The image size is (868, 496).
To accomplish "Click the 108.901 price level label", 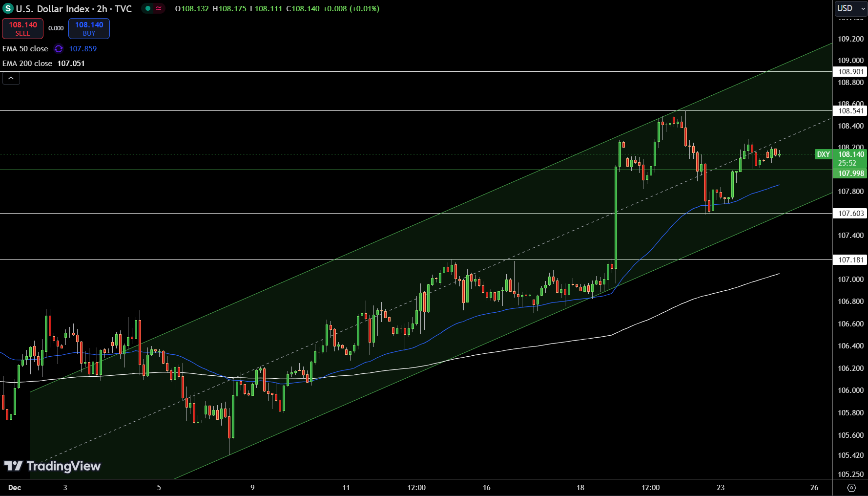I will point(850,72).
